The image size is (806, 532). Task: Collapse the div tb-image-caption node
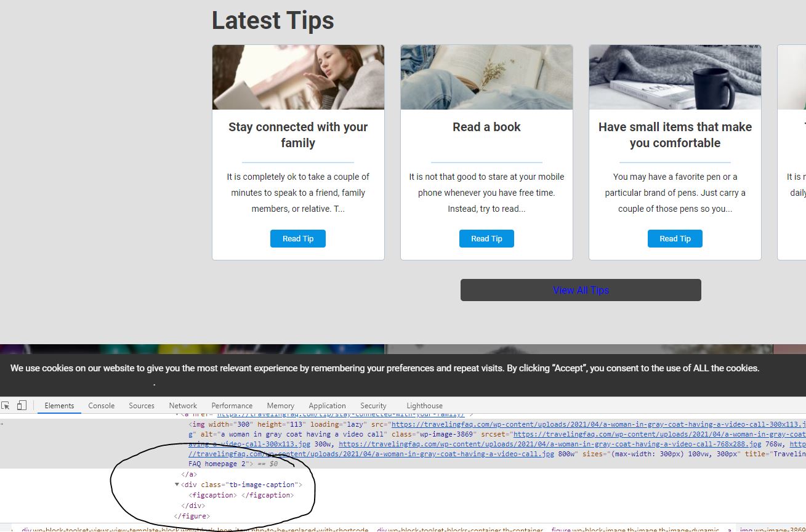pyautogui.click(x=178, y=485)
